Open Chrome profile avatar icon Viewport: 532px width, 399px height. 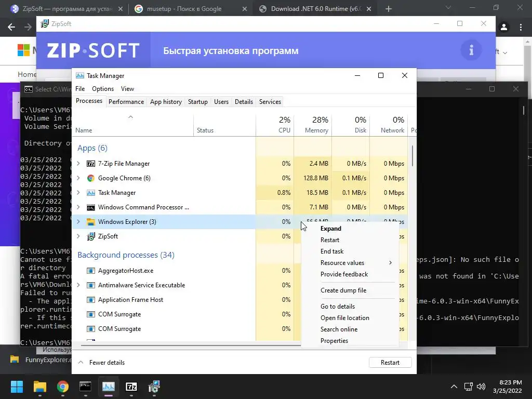pyautogui.click(x=504, y=27)
